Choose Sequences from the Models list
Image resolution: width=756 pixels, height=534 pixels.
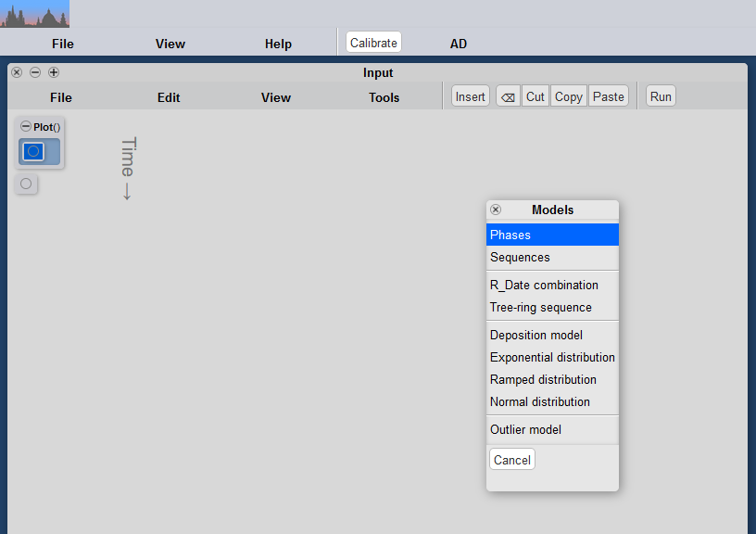[520, 258]
